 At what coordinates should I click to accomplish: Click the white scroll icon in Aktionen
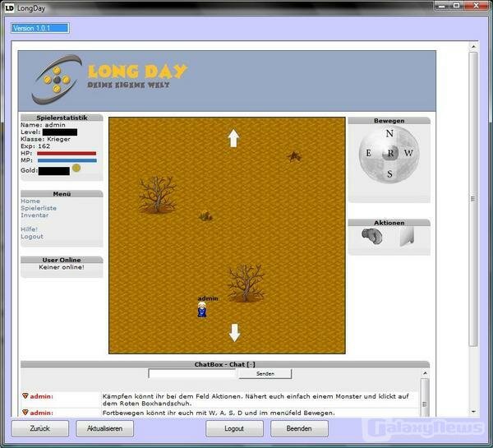click(x=407, y=237)
